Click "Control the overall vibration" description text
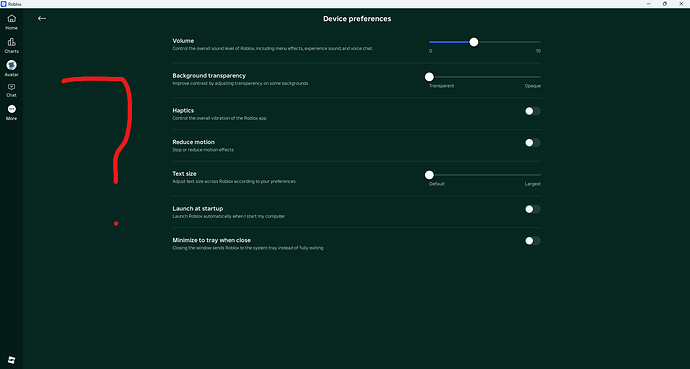 click(220, 118)
